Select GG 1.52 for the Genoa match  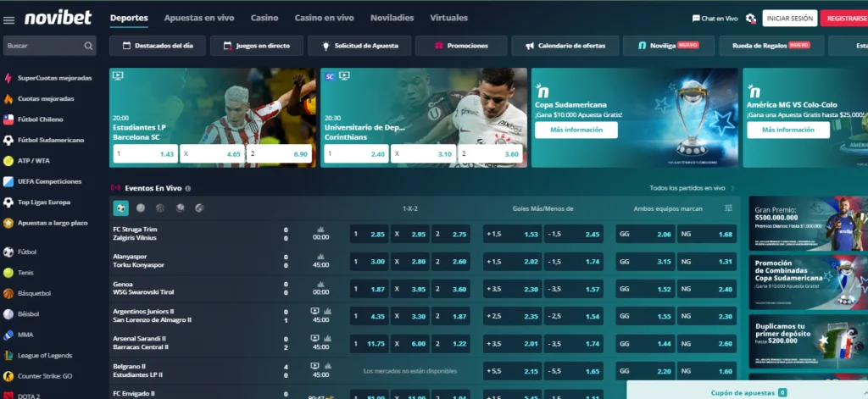coord(645,290)
